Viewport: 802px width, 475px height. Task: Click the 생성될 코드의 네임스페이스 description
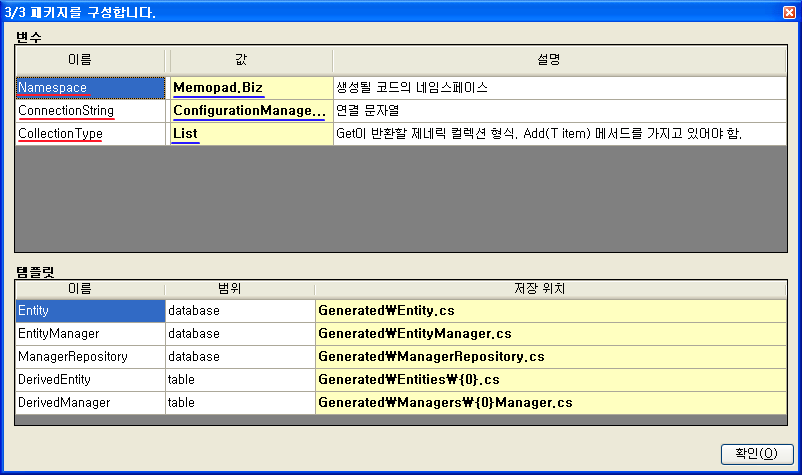560,88
